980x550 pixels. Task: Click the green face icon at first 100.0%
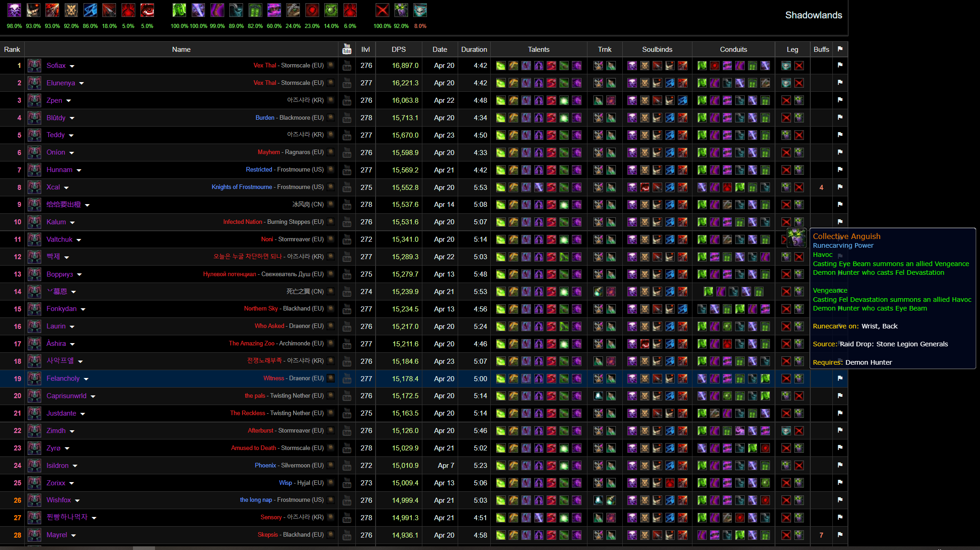pyautogui.click(x=179, y=10)
